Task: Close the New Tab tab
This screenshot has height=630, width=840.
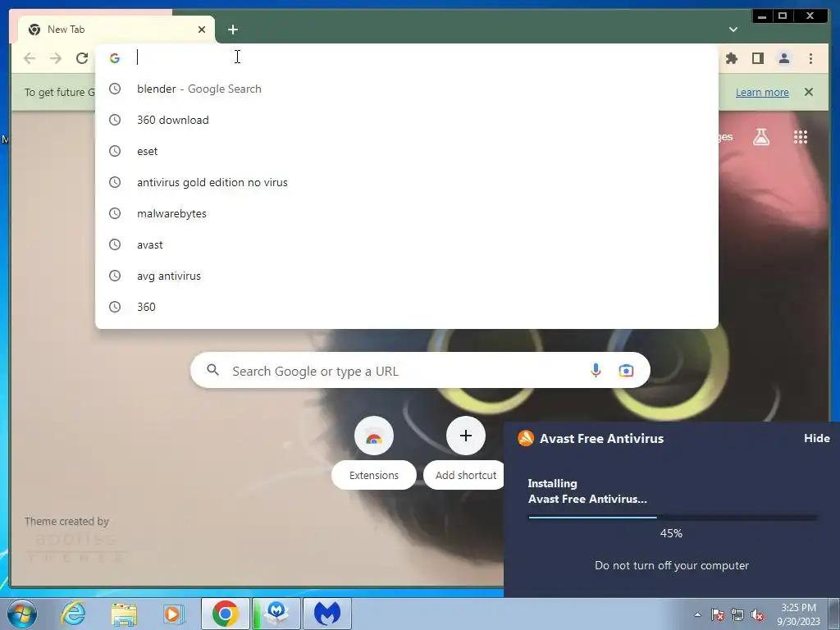Action: pos(202,30)
